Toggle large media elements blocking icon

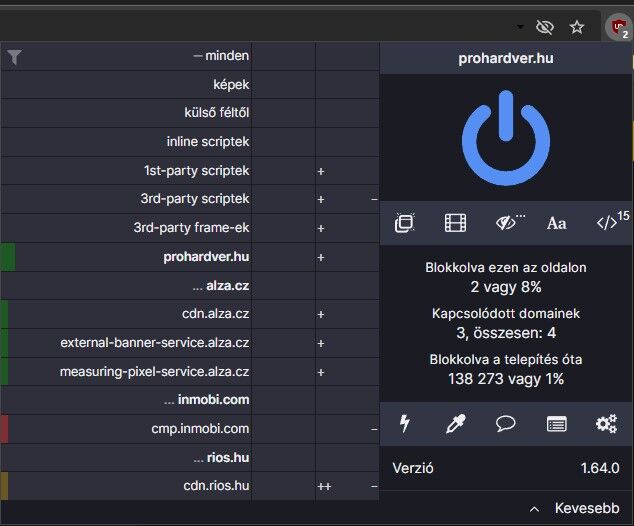[455, 223]
